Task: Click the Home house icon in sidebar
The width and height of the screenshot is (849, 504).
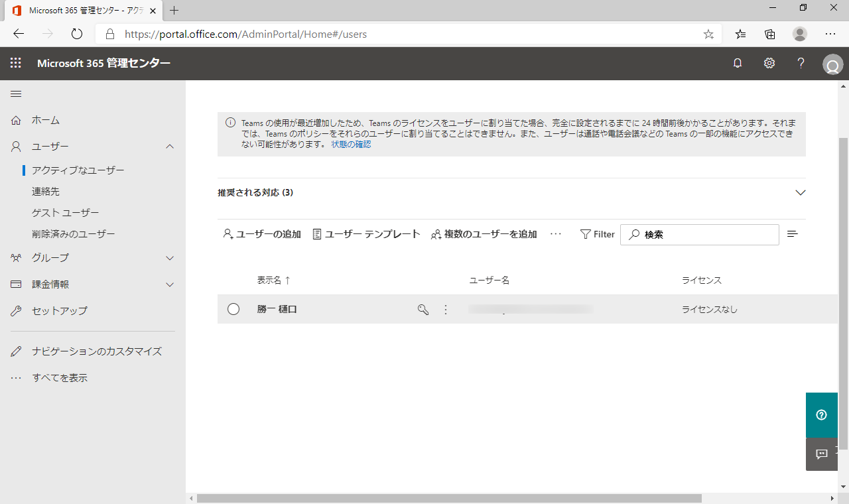Action: [x=17, y=120]
